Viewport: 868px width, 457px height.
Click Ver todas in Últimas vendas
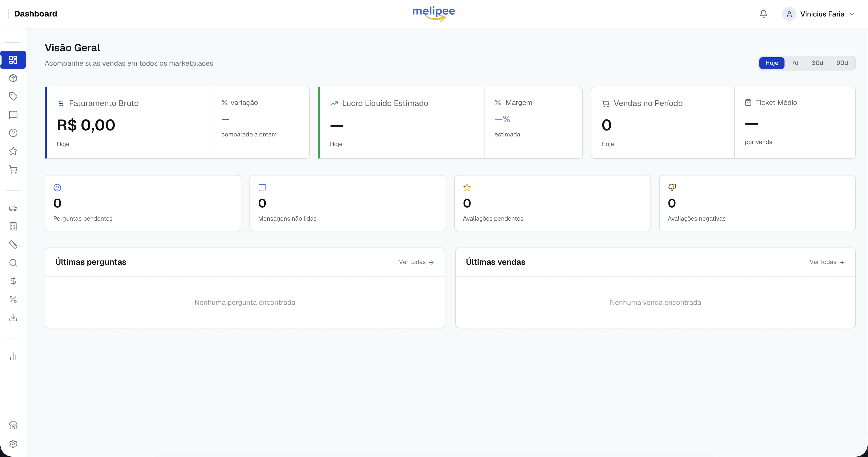point(827,262)
